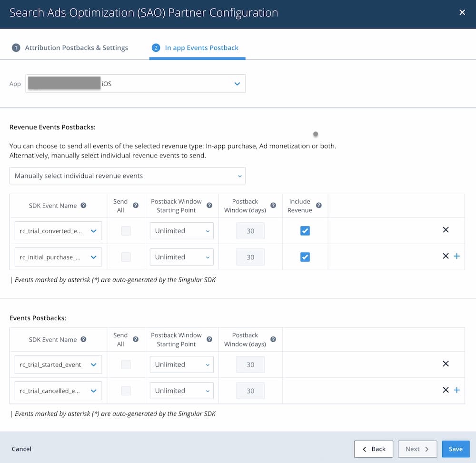Switch to Attribution Postbacks & Settings tab

tap(70, 48)
